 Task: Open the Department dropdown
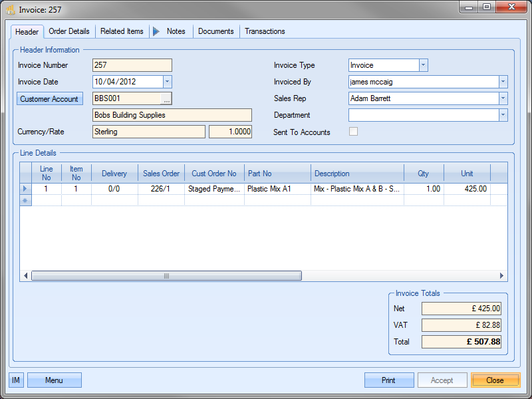[503, 115]
